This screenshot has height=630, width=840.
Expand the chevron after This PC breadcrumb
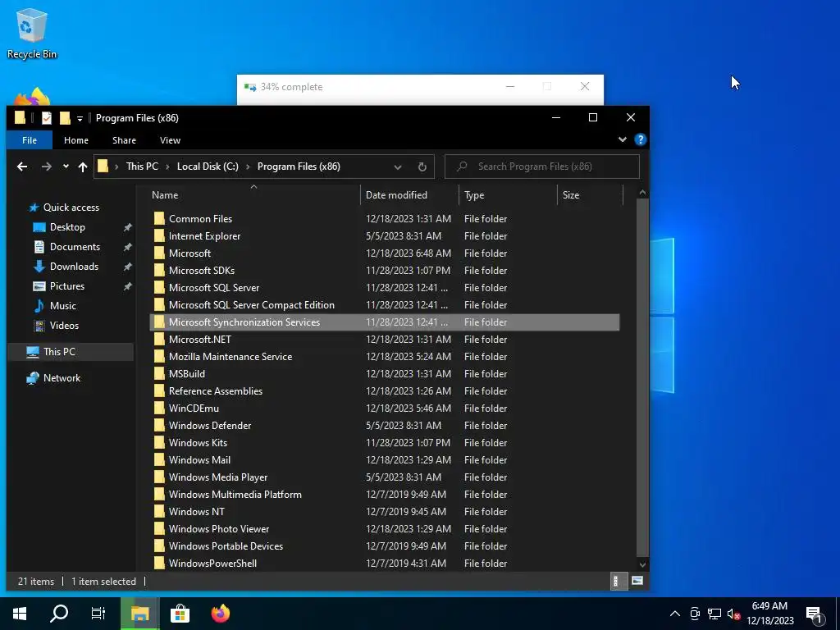click(167, 167)
